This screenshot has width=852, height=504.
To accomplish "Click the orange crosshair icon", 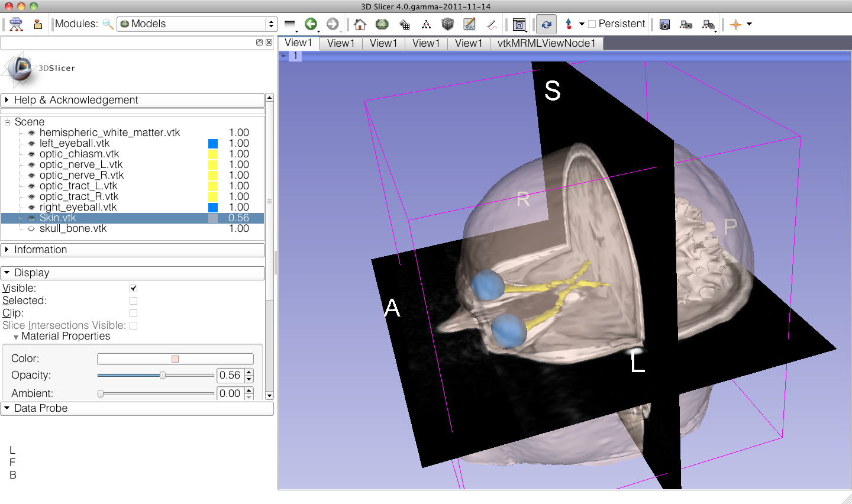I will 735,24.
